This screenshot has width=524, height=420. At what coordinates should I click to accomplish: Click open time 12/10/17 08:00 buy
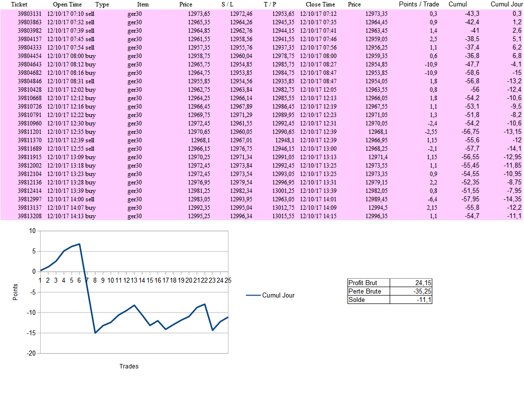[x=71, y=56]
